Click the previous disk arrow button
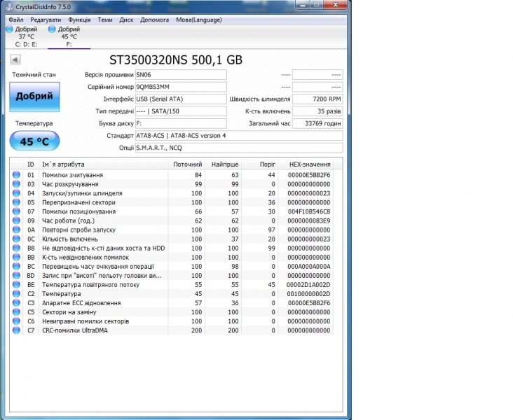Screen dimensions: 513x420 point(16,59)
